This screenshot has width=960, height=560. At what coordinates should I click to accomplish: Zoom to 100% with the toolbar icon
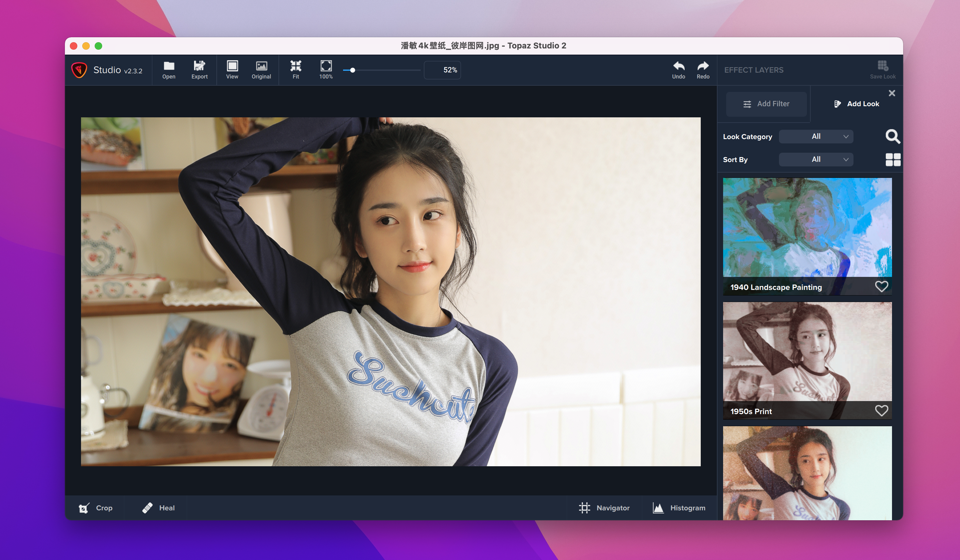click(x=326, y=70)
